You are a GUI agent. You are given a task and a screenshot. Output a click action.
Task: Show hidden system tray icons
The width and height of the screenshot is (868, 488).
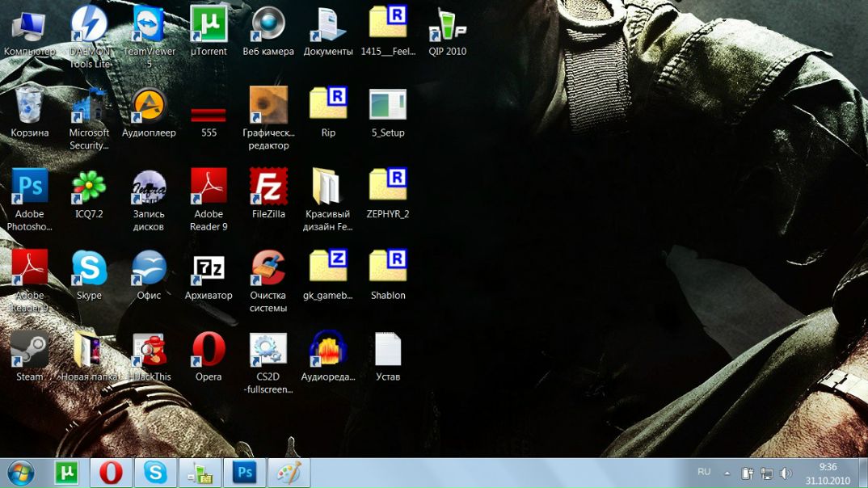(x=727, y=473)
